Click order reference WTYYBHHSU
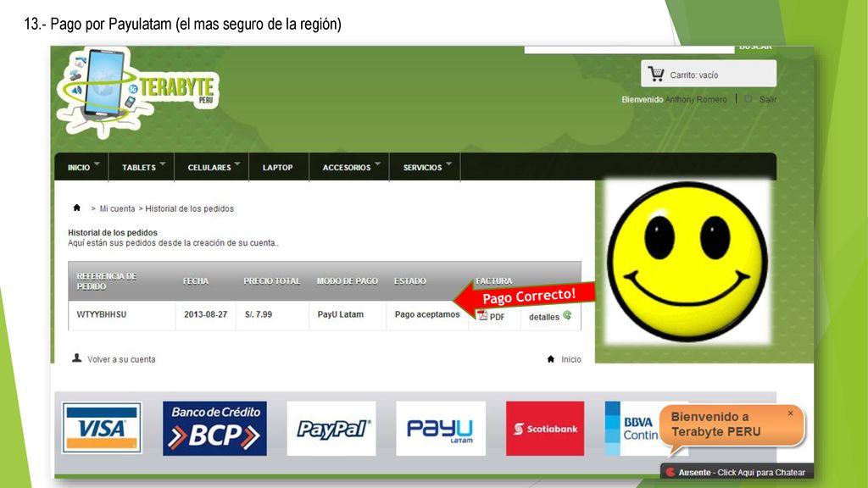The width and height of the screenshot is (868, 488). click(x=102, y=314)
